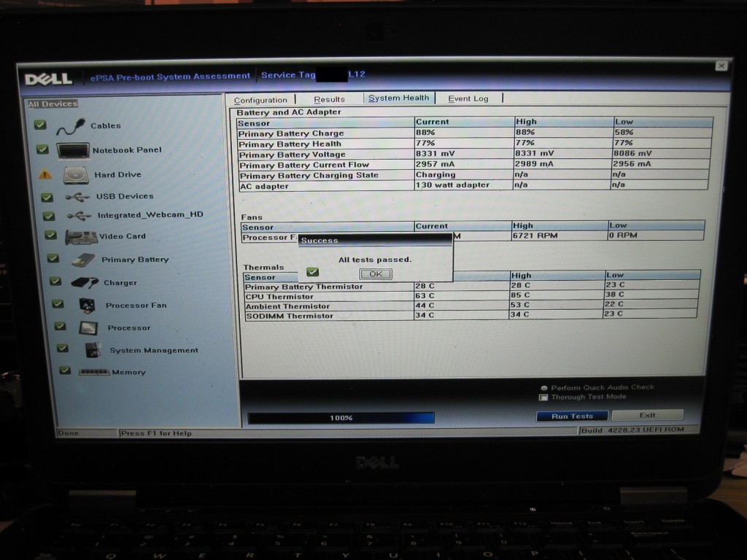The height and width of the screenshot is (560, 747).
Task: Click the Primary Battery Current Flow label
Action: pyautogui.click(x=304, y=166)
